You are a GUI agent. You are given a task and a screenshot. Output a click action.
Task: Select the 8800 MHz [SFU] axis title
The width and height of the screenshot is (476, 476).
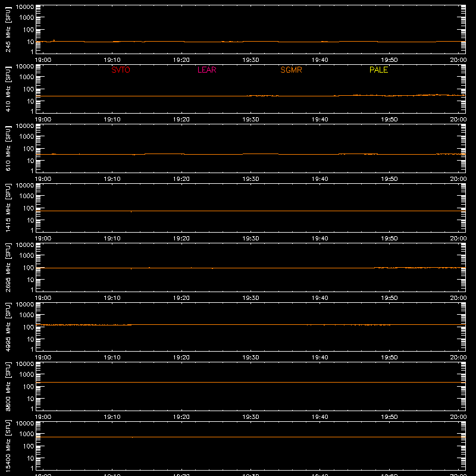tap(8, 386)
